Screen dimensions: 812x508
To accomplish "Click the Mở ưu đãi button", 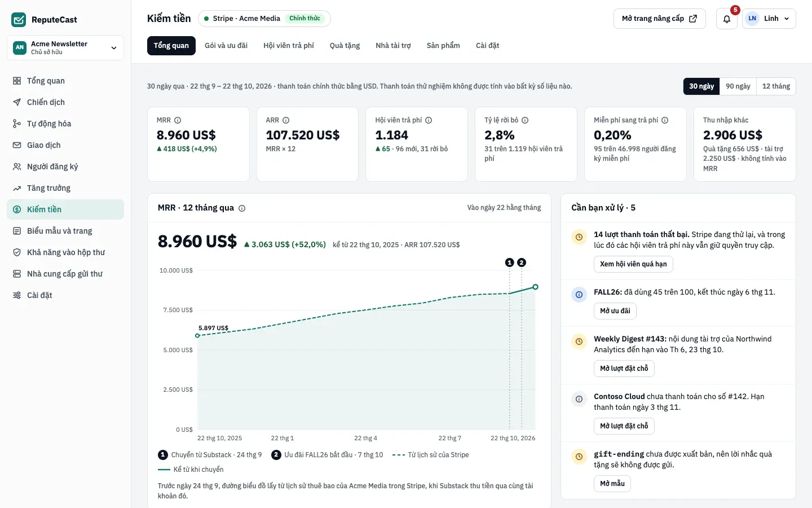I will (x=615, y=311).
